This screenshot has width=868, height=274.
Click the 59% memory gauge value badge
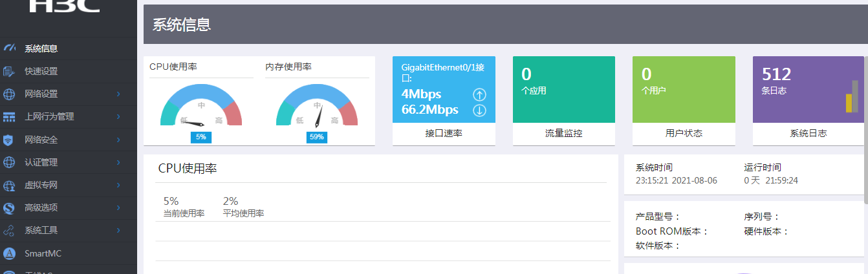317,137
